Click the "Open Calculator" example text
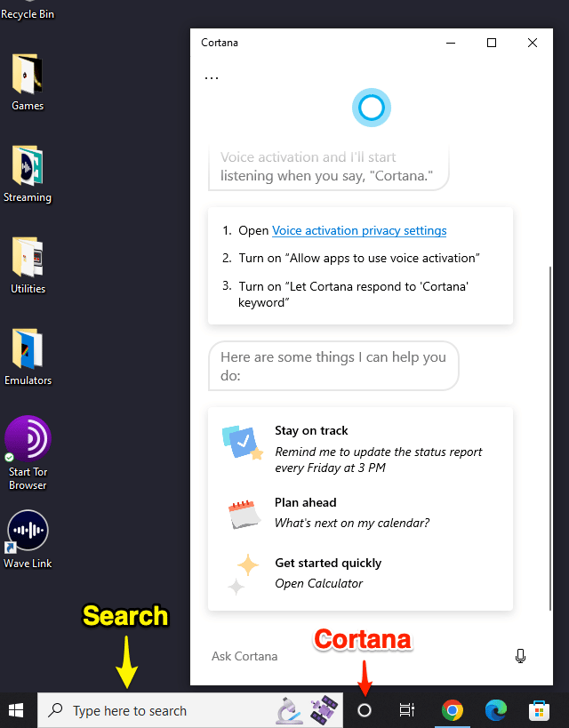The image size is (569, 728). 318,583
